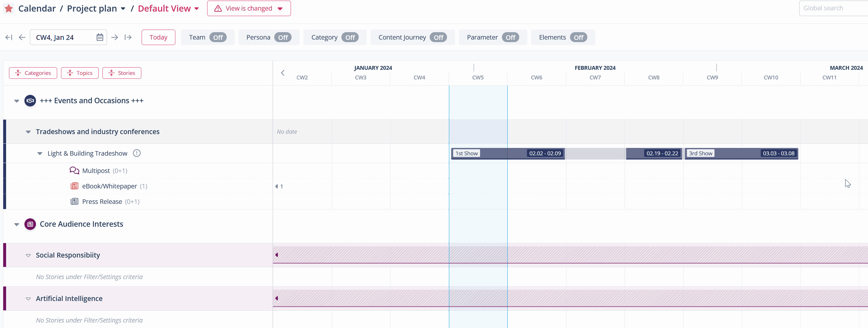This screenshot has width=868, height=328.
Task: Click the eBook/Whitepaper document icon
Action: pos(75,186)
